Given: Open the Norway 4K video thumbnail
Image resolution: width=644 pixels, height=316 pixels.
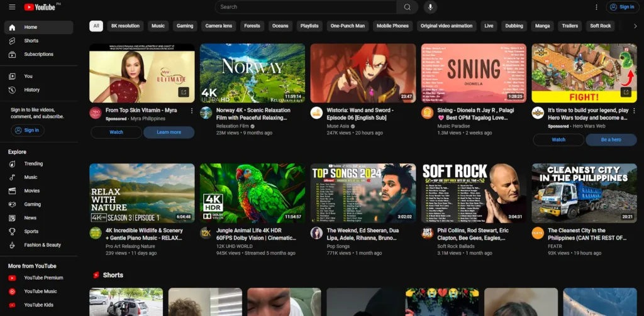Looking at the screenshot, I should pos(252,73).
